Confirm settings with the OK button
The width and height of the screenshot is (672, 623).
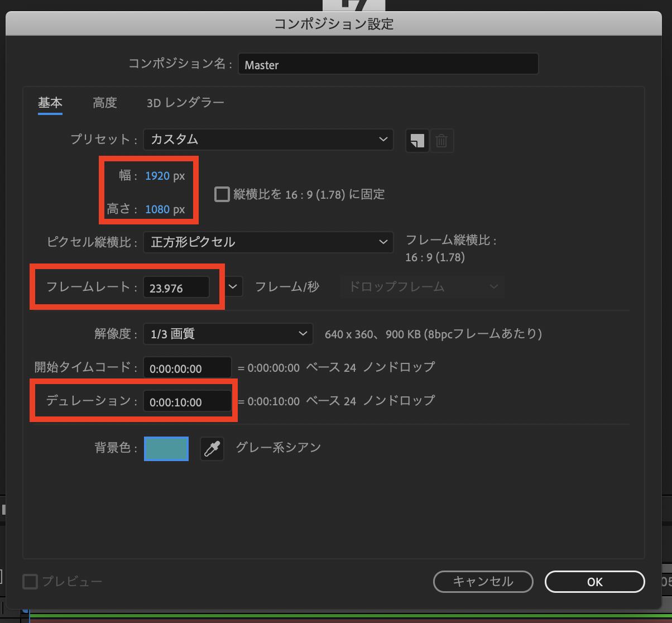pyautogui.click(x=595, y=582)
